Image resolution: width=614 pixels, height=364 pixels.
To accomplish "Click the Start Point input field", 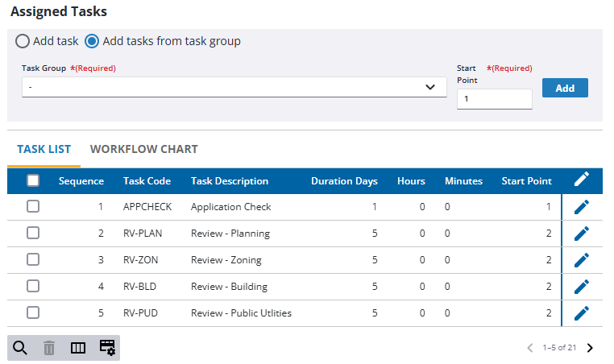I will (494, 98).
